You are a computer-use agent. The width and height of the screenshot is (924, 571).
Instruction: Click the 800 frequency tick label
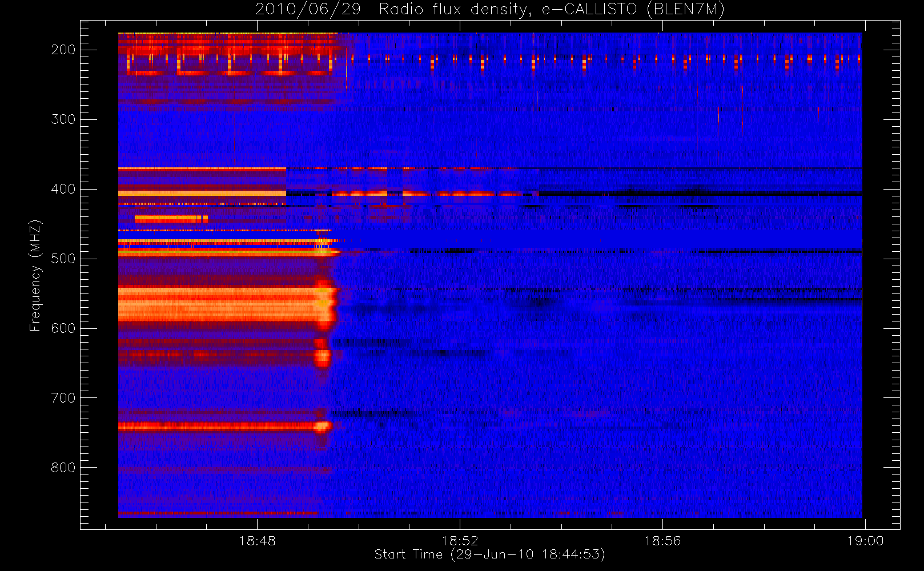(x=63, y=468)
